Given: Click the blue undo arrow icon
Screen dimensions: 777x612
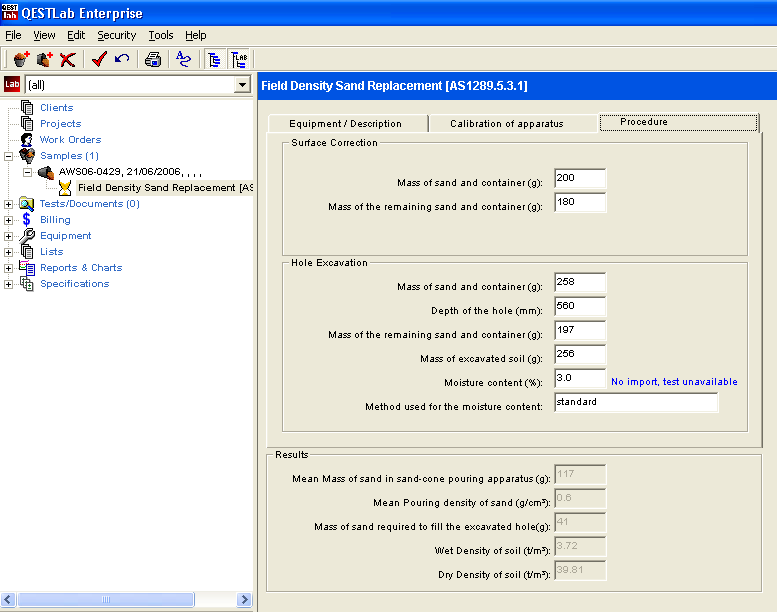Looking at the screenshot, I should tap(122, 59).
